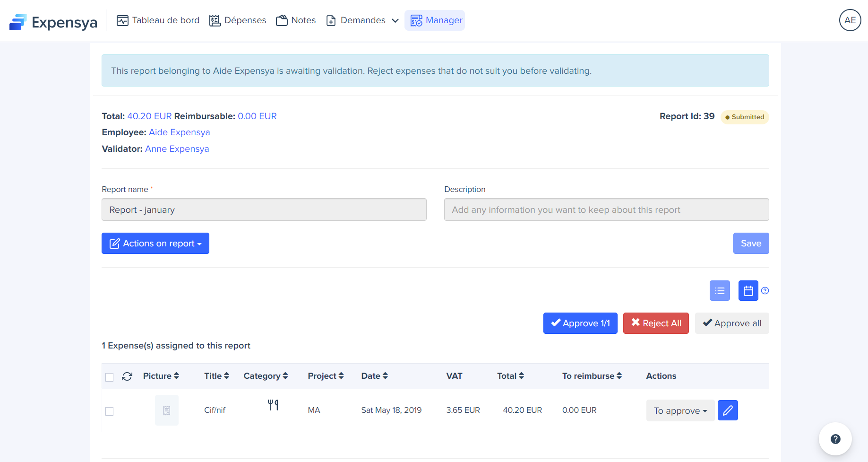Open the help chat bubble
This screenshot has height=462, width=868.
click(x=835, y=439)
